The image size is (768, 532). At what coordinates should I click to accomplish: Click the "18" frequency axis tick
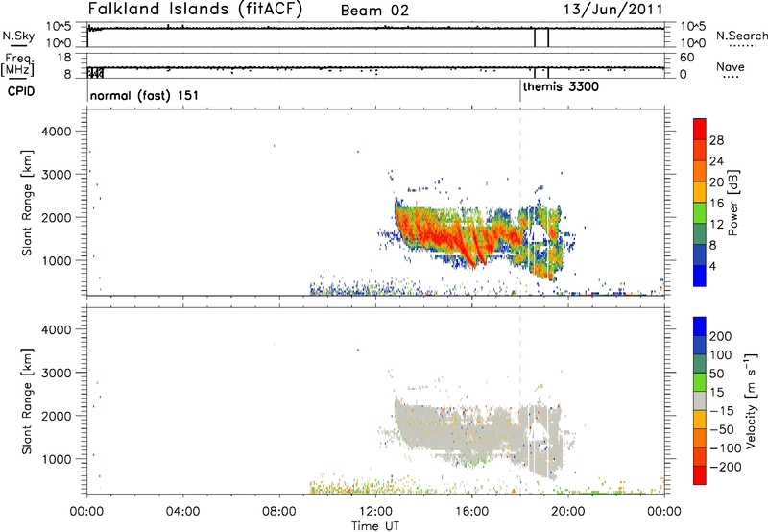click(64, 58)
